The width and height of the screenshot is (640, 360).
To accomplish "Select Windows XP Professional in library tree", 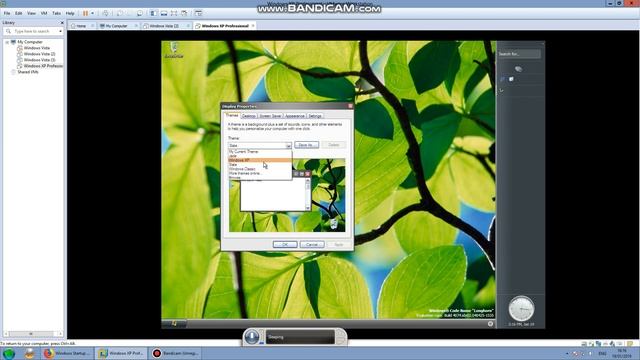I will [43, 66].
